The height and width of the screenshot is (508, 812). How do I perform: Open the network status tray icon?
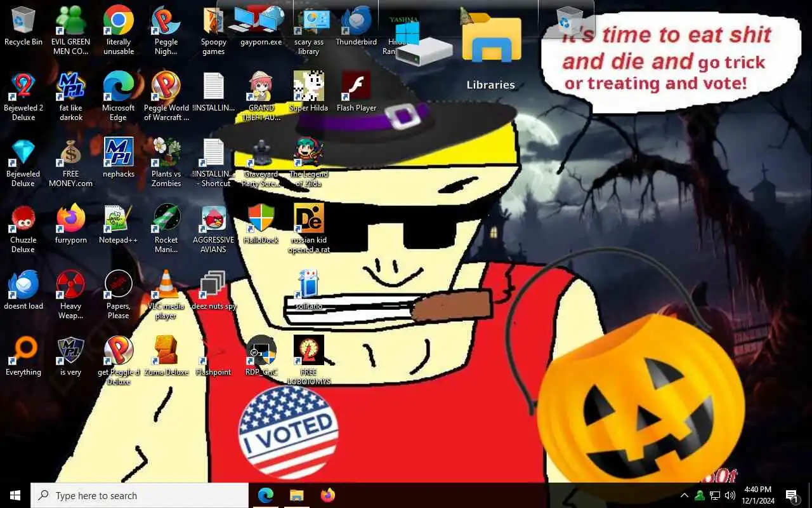pyautogui.click(x=715, y=495)
